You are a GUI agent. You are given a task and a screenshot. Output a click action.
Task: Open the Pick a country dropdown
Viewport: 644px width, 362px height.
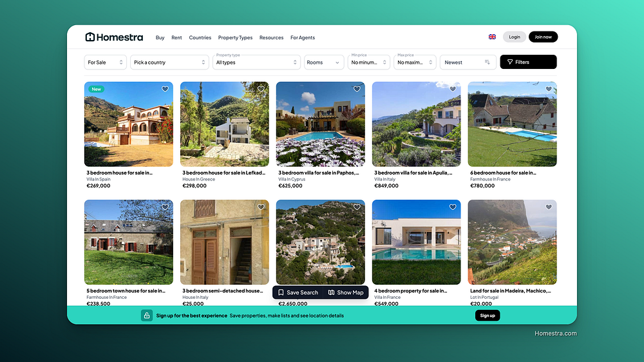pyautogui.click(x=169, y=62)
